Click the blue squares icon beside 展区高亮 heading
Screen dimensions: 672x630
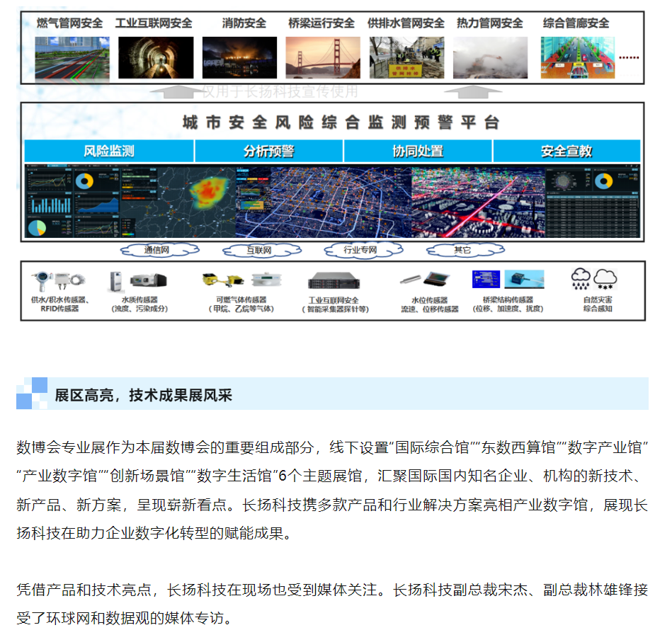click(x=32, y=394)
